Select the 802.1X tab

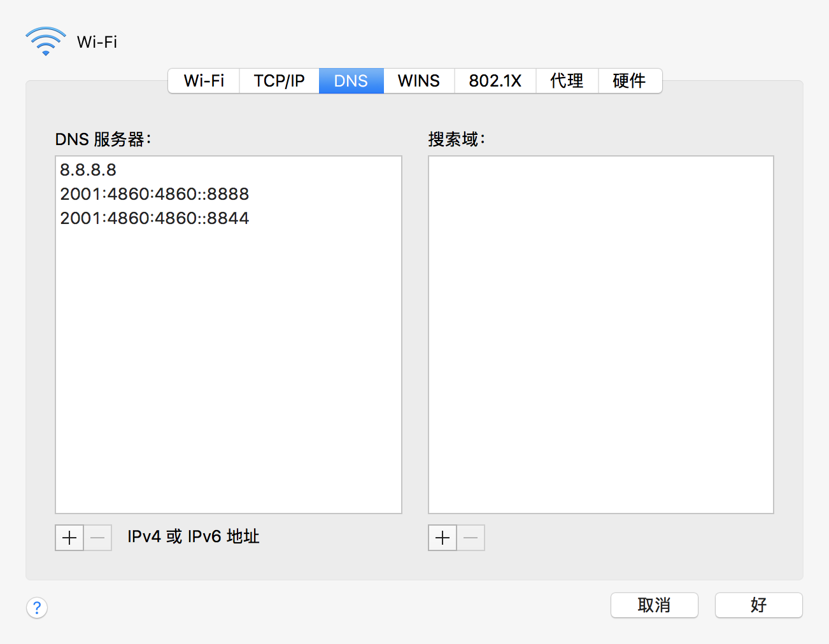[495, 81]
